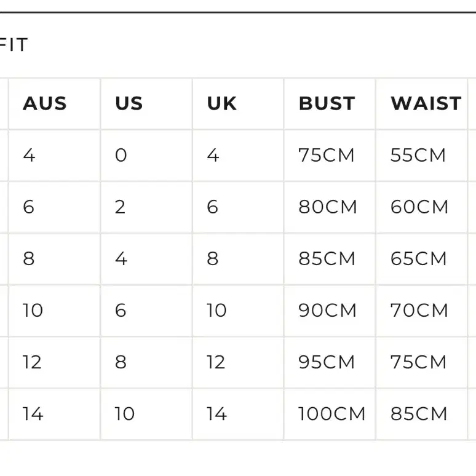Select the 90CM bust value
476x476 pixels.
(x=327, y=310)
